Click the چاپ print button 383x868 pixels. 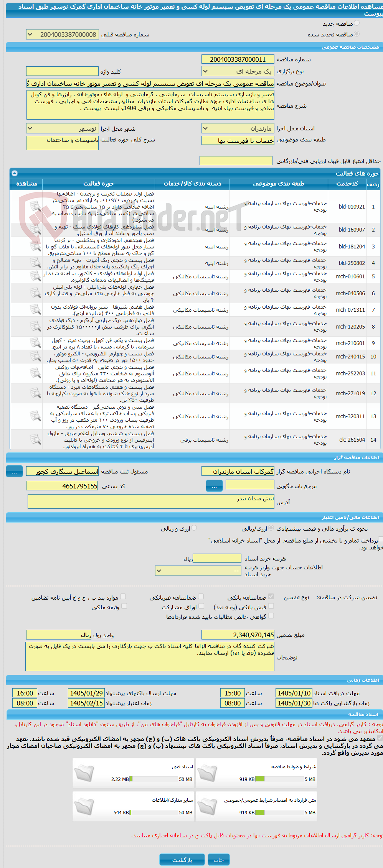pos(218,860)
